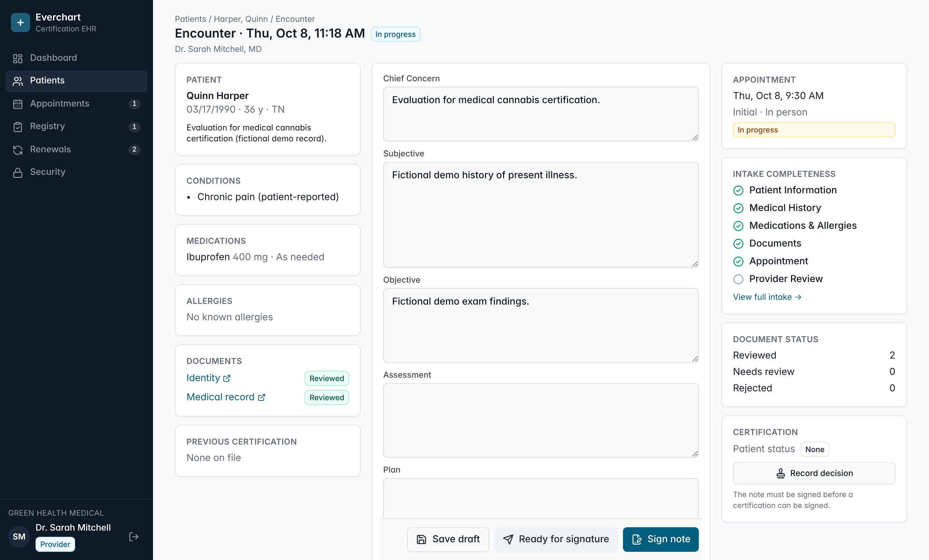
Task: Open the Identity document link
Action: pyautogui.click(x=208, y=378)
